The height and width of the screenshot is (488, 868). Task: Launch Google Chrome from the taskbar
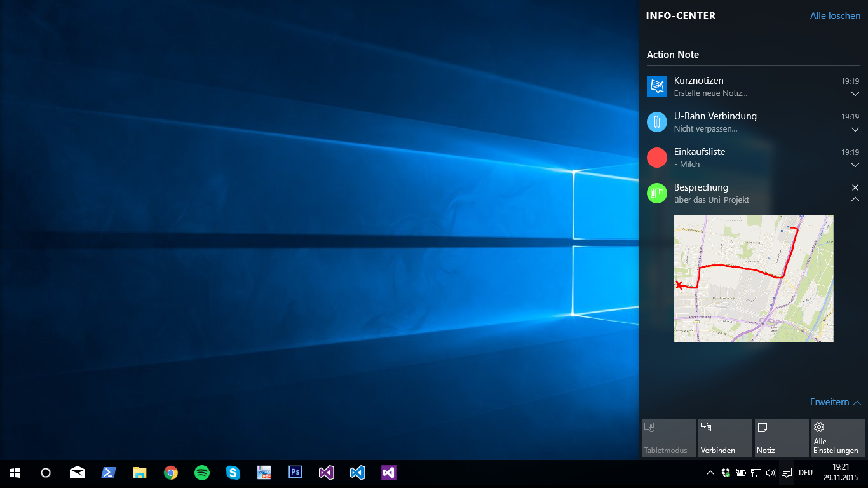click(171, 473)
